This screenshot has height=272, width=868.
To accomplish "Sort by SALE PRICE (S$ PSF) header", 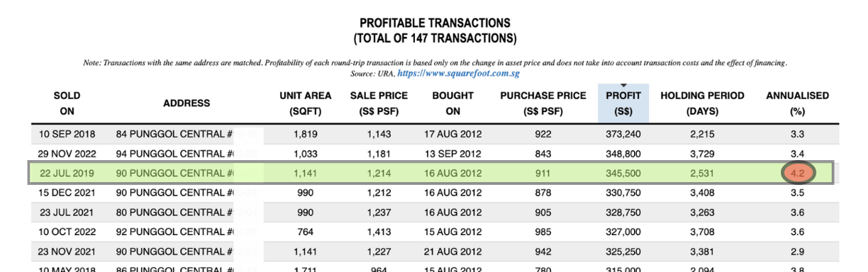I will pyautogui.click(x=379, y=103).
